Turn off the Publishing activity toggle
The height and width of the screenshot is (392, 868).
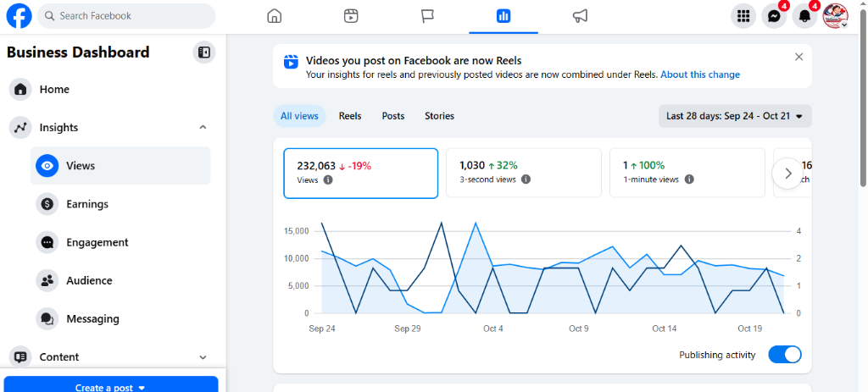click(784, 355)
